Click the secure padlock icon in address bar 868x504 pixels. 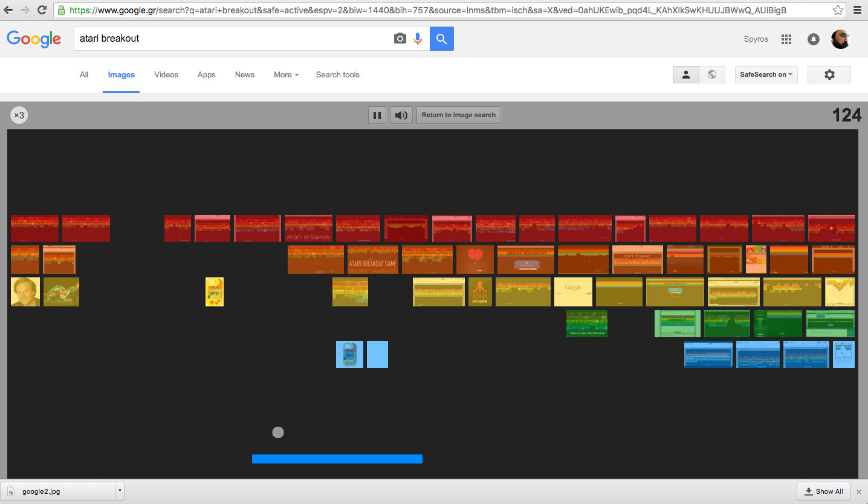pos(61,10)
